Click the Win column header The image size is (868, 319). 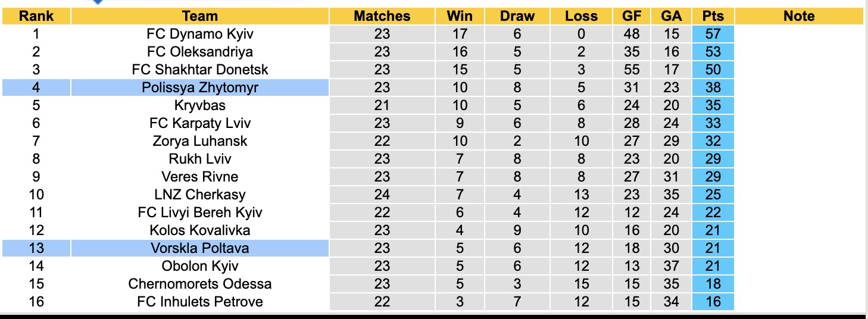pyautogui.click(x=460, y=16)
